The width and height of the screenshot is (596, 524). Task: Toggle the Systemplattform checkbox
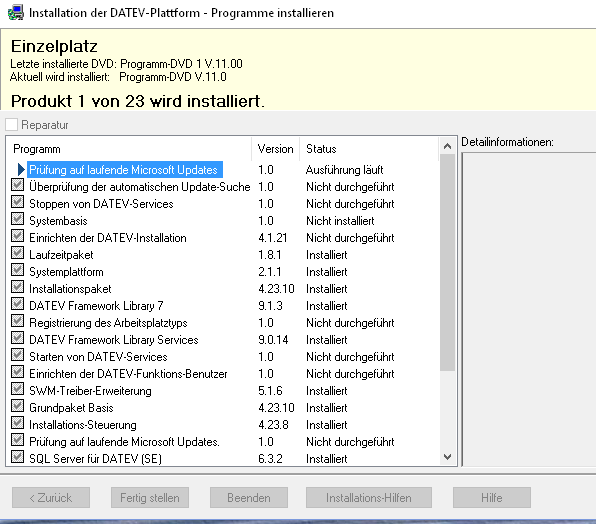click(x=17, y=270)
